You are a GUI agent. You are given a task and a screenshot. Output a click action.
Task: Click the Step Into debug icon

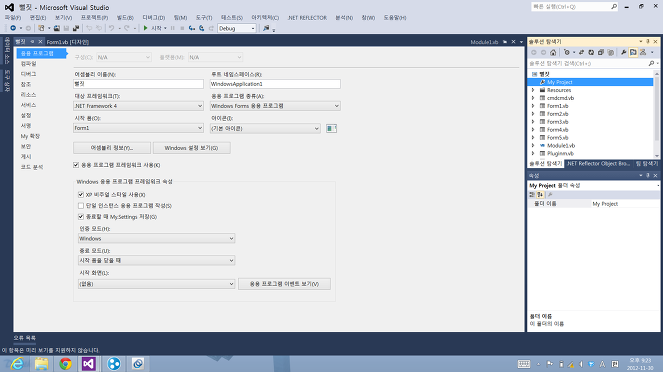(x=192, y=28)
